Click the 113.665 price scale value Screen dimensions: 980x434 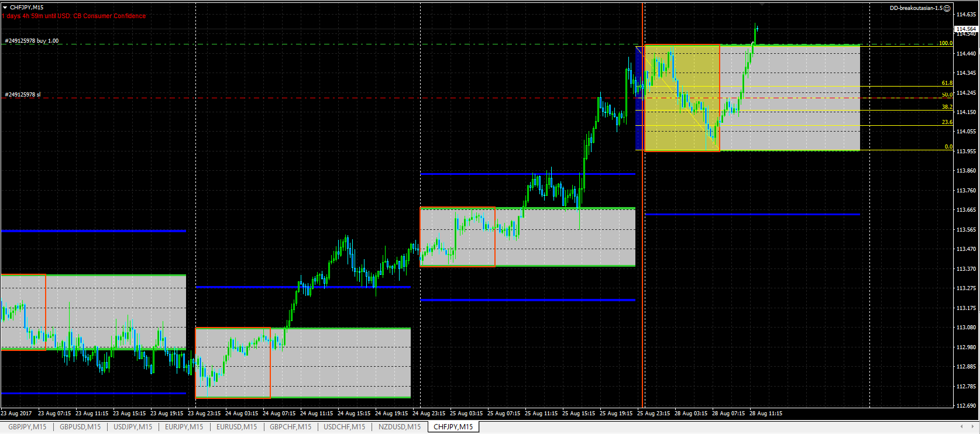(x=966, y=209)
